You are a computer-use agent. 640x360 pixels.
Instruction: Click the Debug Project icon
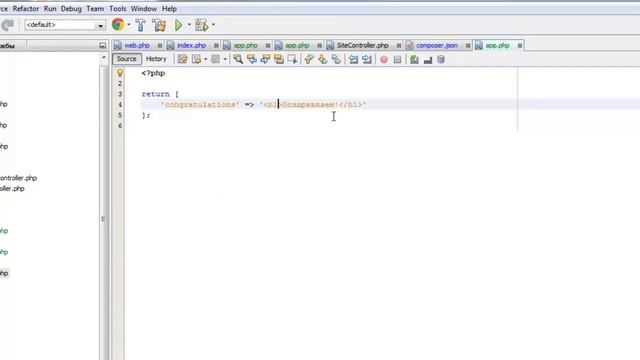coord(201,25)
